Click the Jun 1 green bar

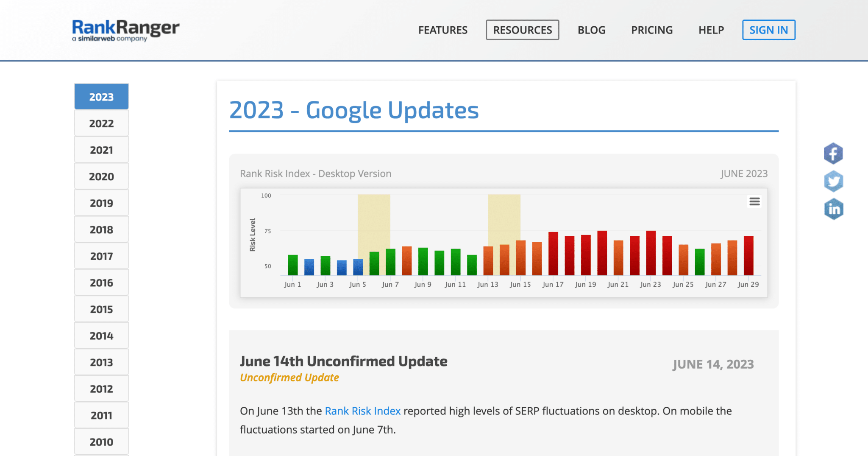(293, 265)
